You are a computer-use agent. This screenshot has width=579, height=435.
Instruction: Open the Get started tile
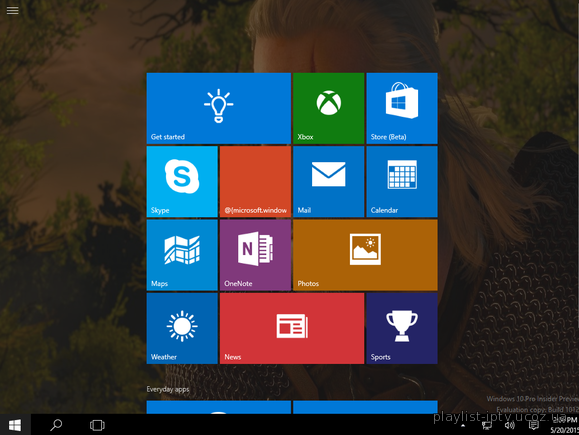pyautogui.click(x=219, y=108)
